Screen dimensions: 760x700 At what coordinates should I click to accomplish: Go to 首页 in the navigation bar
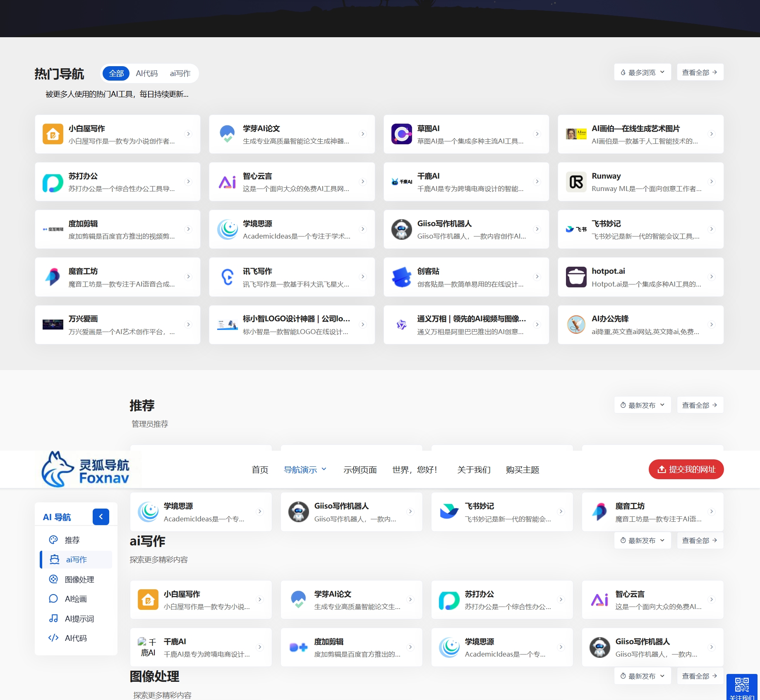pyautogui.click(x=260, y=470)
